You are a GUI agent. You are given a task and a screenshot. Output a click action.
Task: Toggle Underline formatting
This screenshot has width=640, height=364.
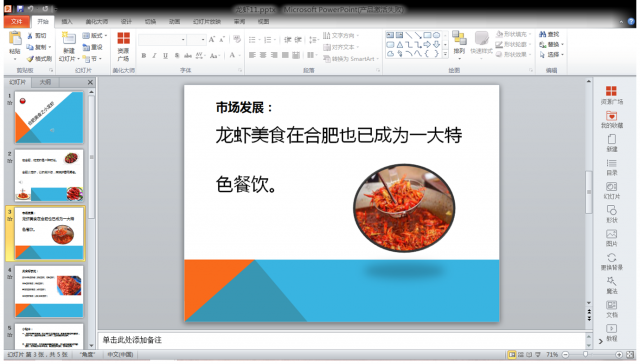165,55
